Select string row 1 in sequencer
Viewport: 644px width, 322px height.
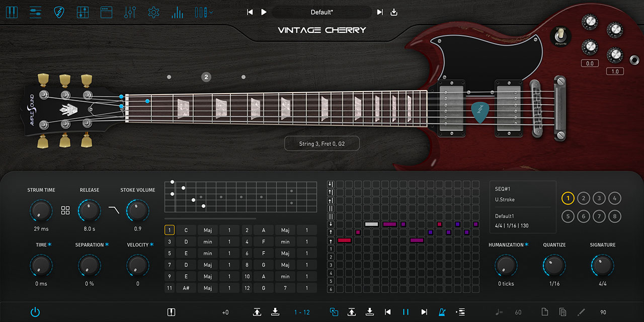(331, 249)
